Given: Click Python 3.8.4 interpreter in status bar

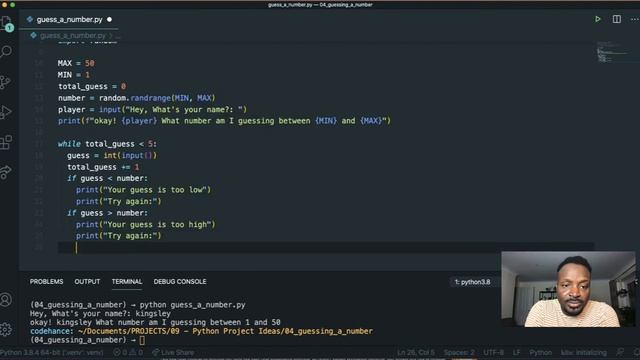Looking at the screenshot, I should pyautogui.click(x=51, y=352).
